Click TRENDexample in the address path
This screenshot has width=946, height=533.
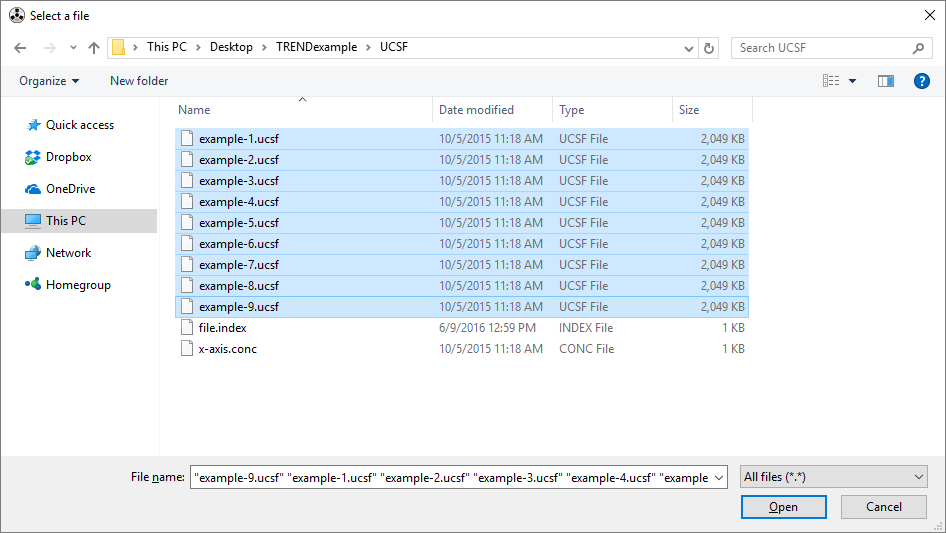point(316,47)
